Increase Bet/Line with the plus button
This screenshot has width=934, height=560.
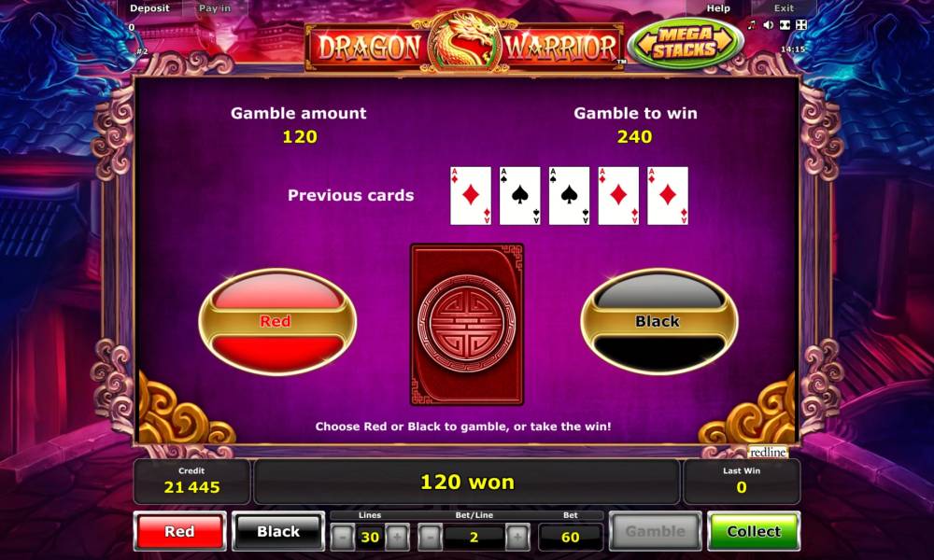point(517,537)
